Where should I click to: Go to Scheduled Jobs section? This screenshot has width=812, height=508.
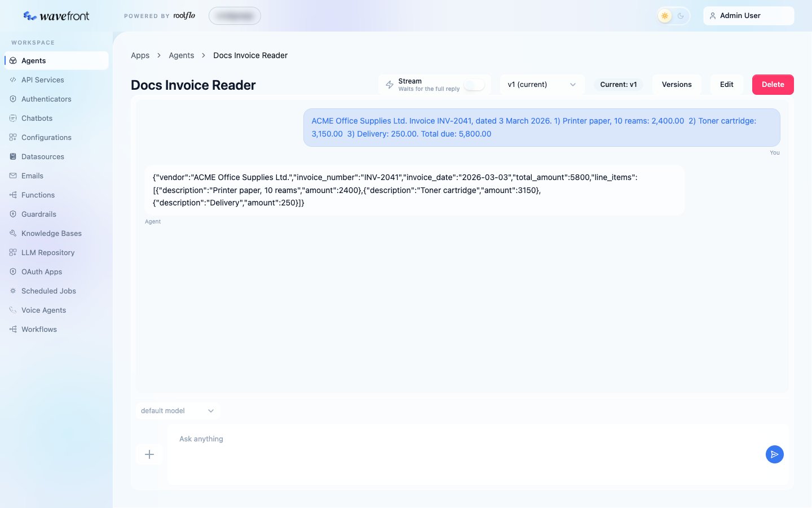click(x=56, y=291)
